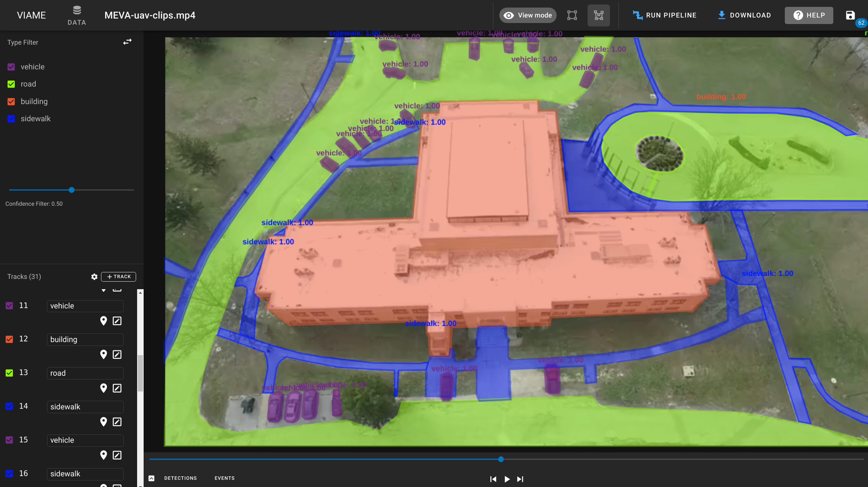Click the EVENTS tab
Image resolution: width=868 pixels, height=487 pixels.
point(225,478)
